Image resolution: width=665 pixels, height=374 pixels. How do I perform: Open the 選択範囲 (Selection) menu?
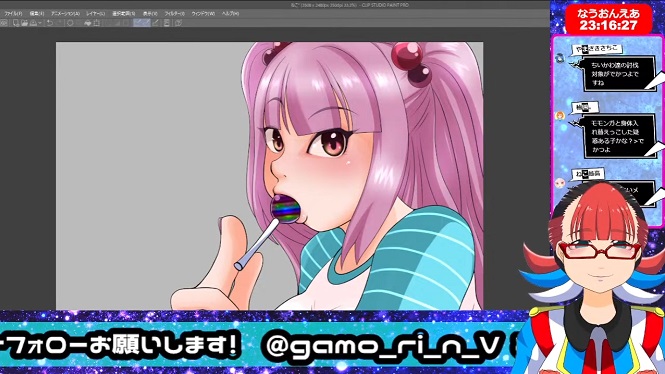[x=123, y=14]
